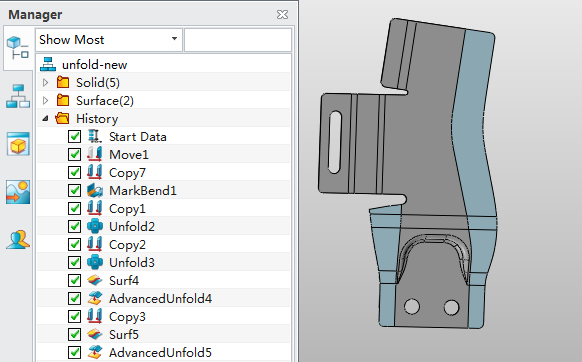Click the Manager search input field

point(238,40)
